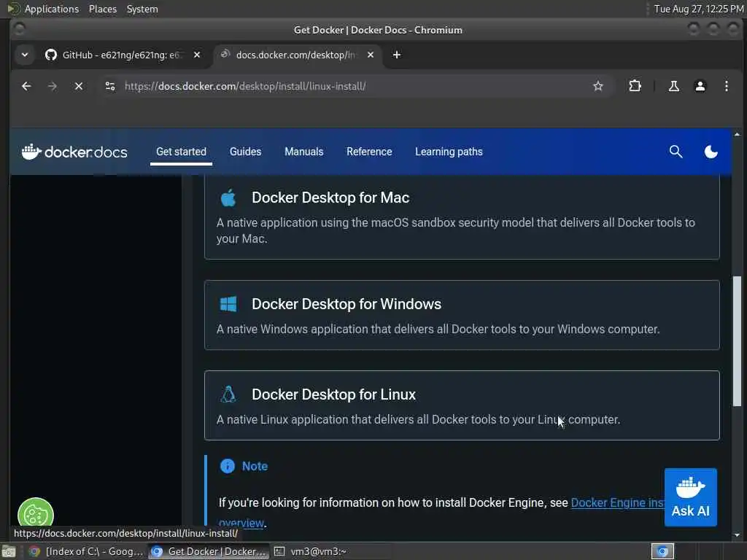Viewport: 747px width, 560px height.
Task: Select the docs.docker.com tab
Action: 298,55
